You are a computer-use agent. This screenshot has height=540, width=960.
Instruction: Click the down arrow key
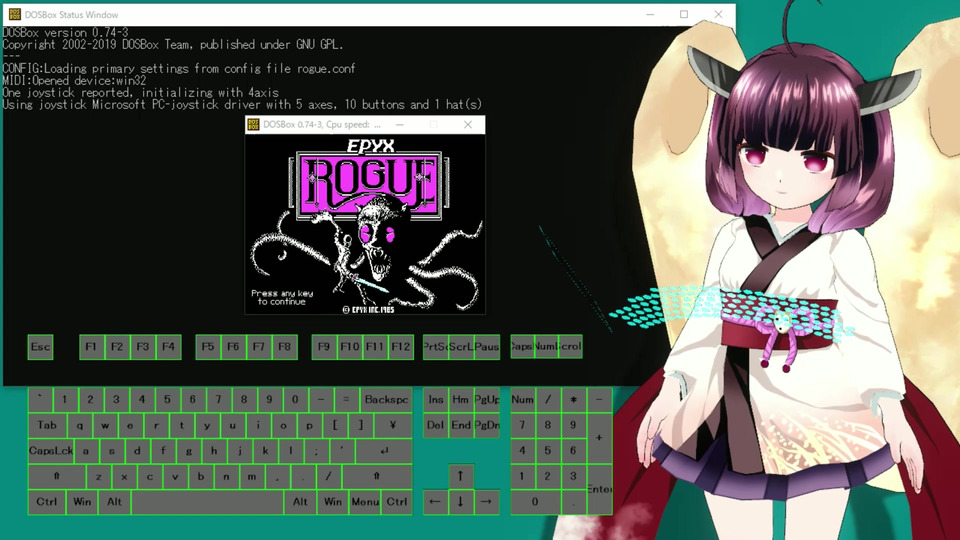tap(460, 502)
